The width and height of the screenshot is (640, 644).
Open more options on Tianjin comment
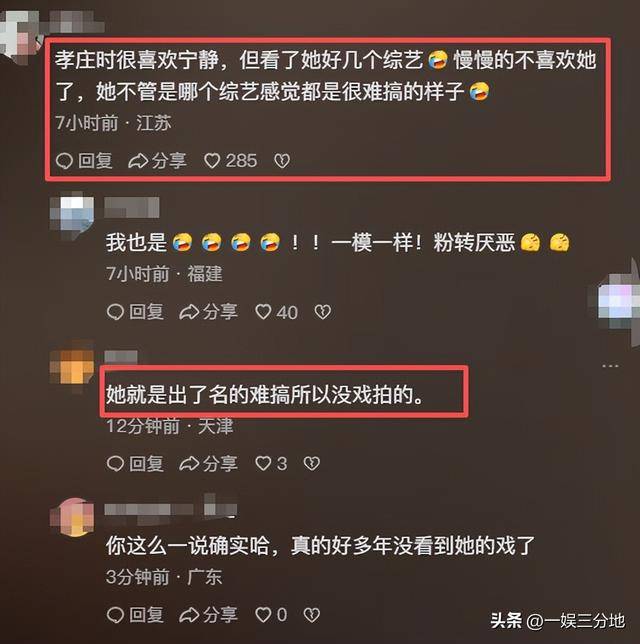pyautogui.click(x=610, y=366)
